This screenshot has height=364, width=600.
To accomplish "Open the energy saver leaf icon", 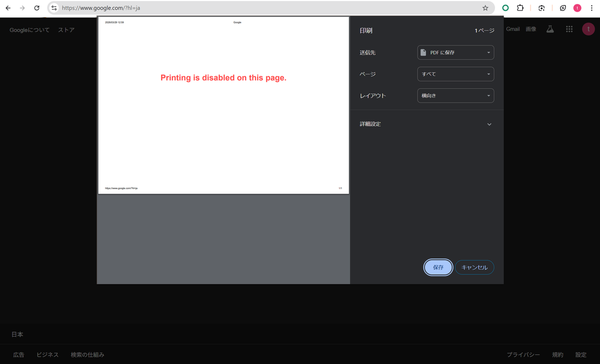I will (563, 8).
